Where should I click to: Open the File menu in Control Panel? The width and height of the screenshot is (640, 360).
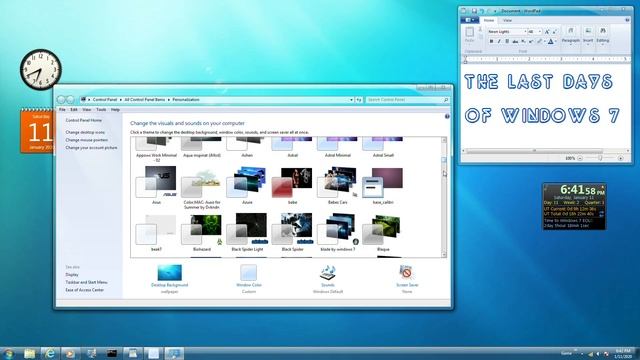(62, 109)
